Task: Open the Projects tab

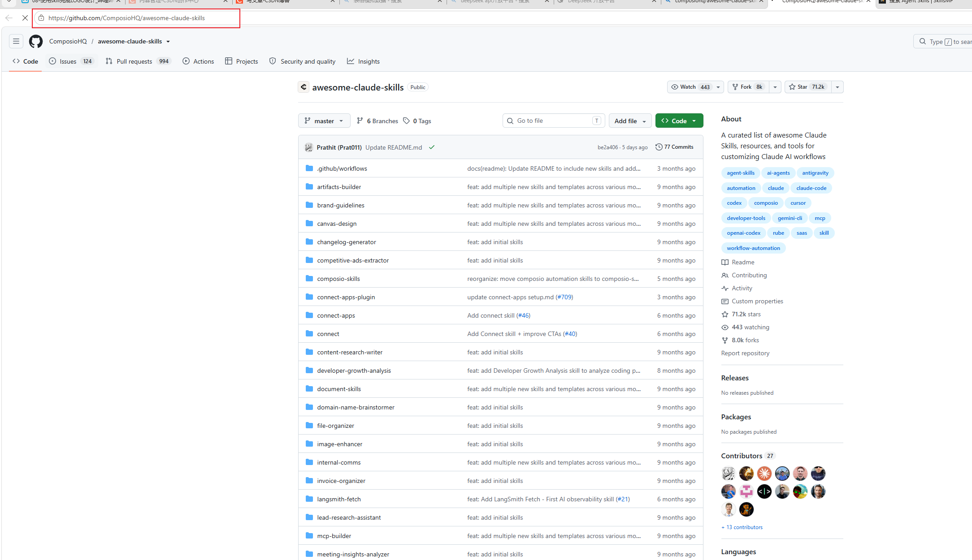Action: (x=242, y=61)
